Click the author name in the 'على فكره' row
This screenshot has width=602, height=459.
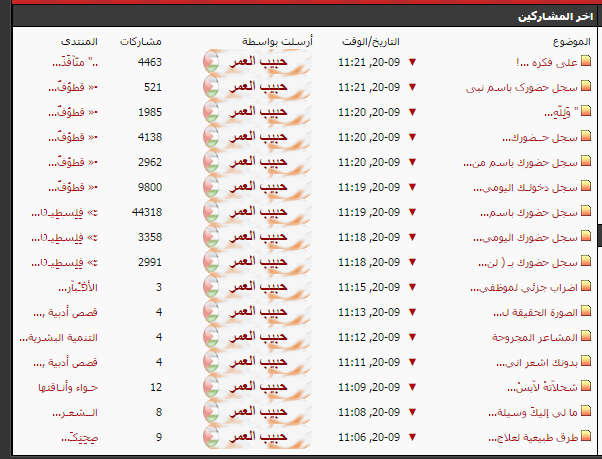coord(263,62)
